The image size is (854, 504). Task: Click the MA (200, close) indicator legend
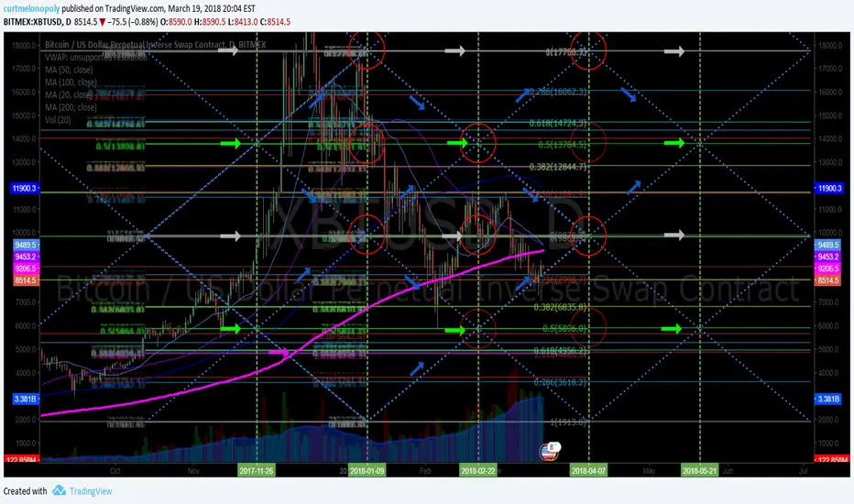tap(71, 107)
